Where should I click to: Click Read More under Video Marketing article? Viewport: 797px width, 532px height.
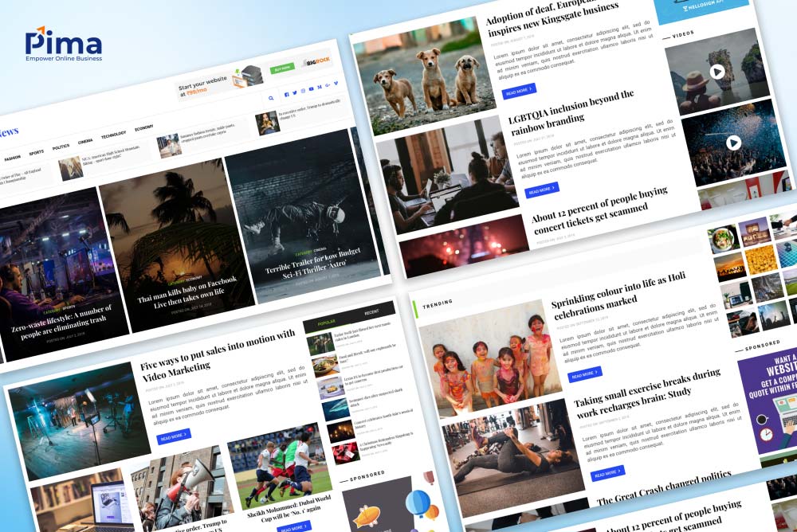(x=174, y=436)
